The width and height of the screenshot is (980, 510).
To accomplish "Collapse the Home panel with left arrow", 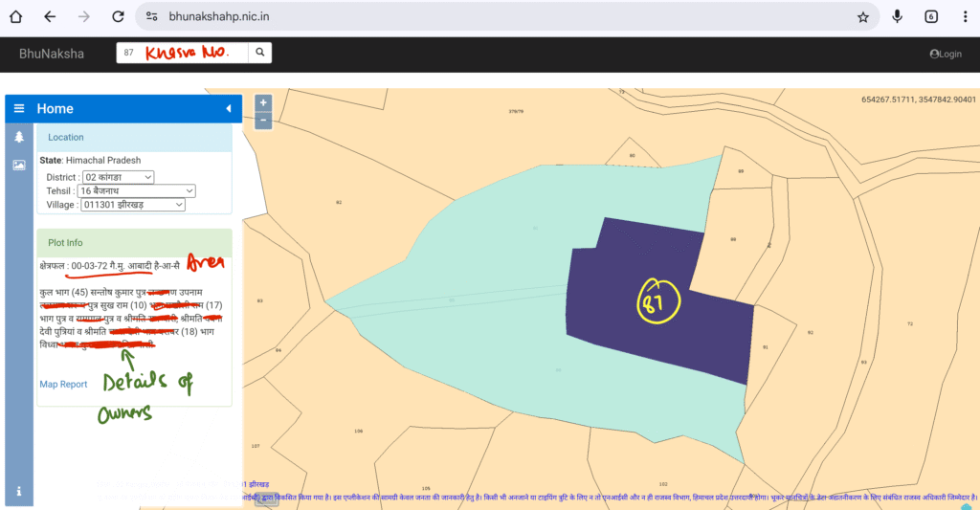I will 228,109.
